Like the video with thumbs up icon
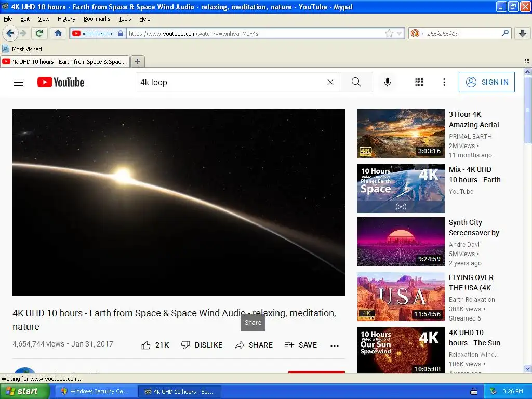Screen dimensions: 532x399 point(146,345)
